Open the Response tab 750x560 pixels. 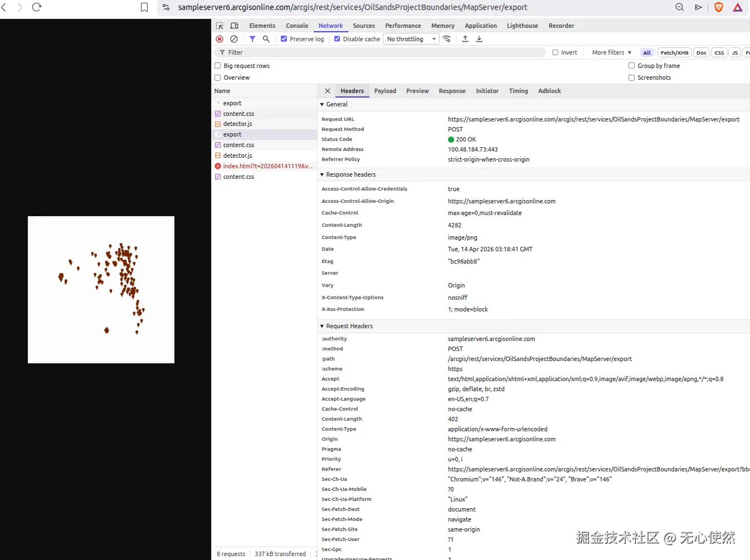[x=452, y=91]
